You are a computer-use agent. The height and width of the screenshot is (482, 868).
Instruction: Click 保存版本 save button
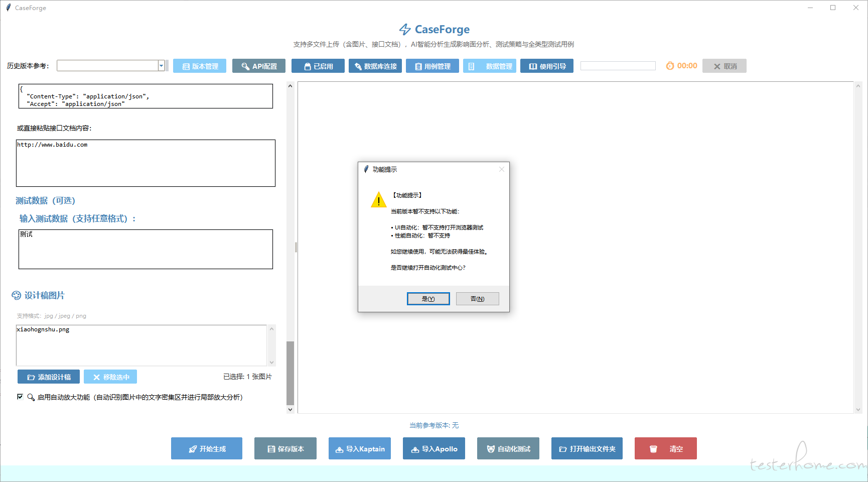tap(285, 449)
